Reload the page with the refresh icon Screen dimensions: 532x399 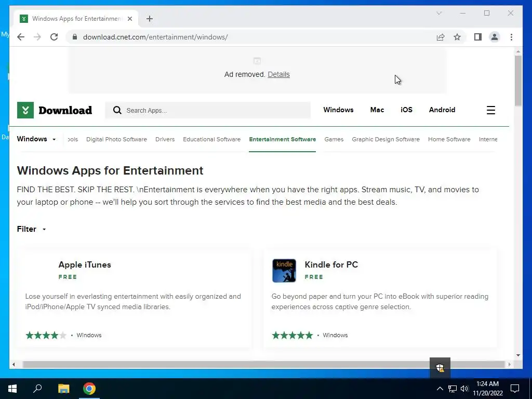54,37
